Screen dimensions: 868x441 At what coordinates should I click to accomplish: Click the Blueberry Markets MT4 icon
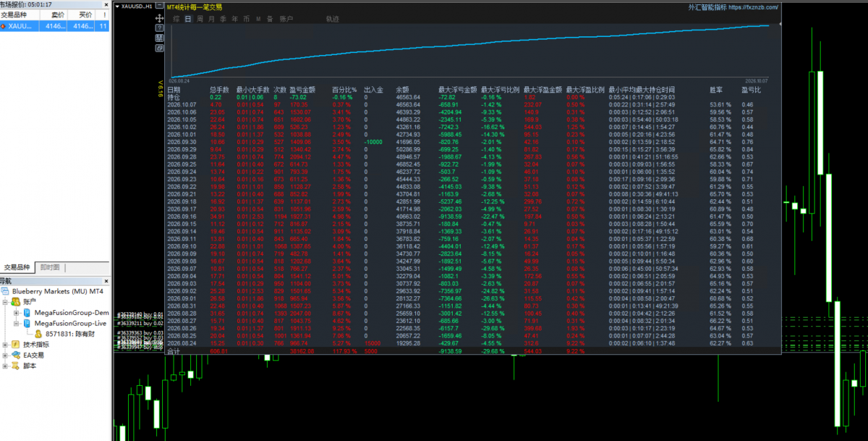(x=6, y=290)
